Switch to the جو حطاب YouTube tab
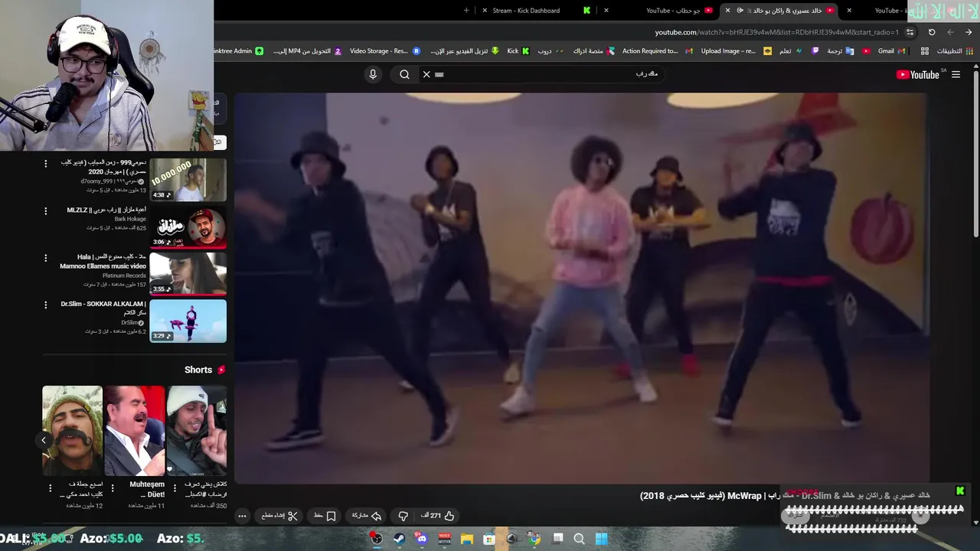 [x=674, y=11]
